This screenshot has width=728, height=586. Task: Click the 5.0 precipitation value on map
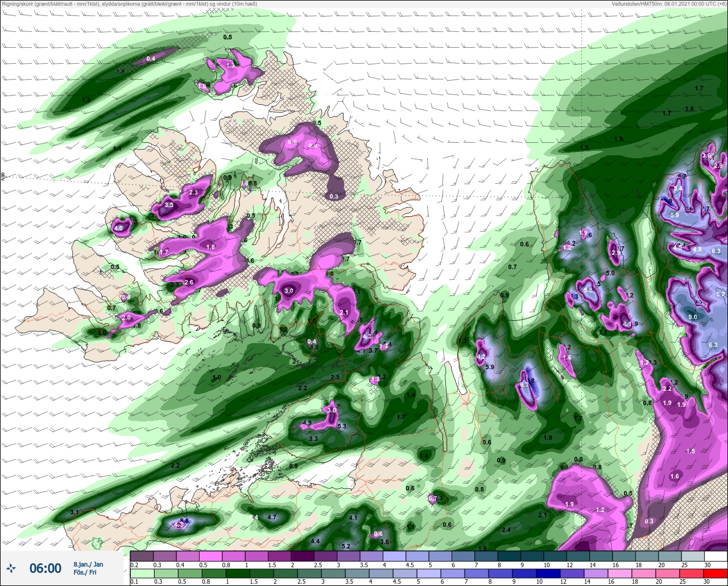610,274
